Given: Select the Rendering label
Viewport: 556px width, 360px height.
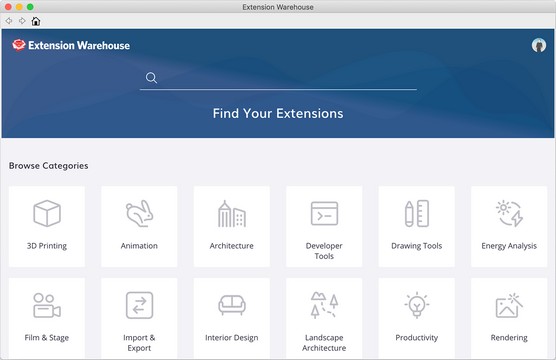Looking at the screenshot, I should tap(509, 338).
